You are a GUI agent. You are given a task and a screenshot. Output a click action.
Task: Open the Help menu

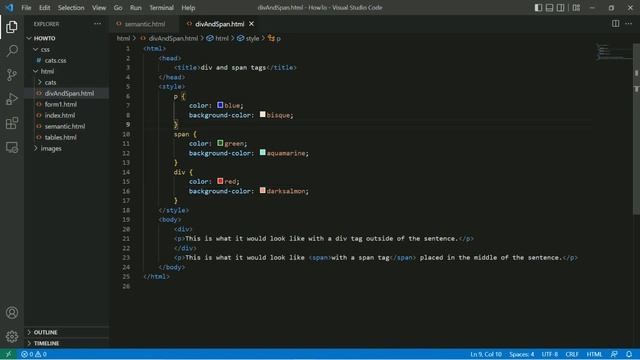click(188, 8)
